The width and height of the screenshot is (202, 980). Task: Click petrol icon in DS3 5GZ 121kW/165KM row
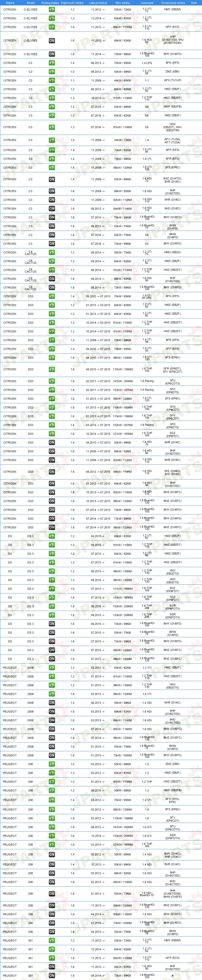coord(52,434)
